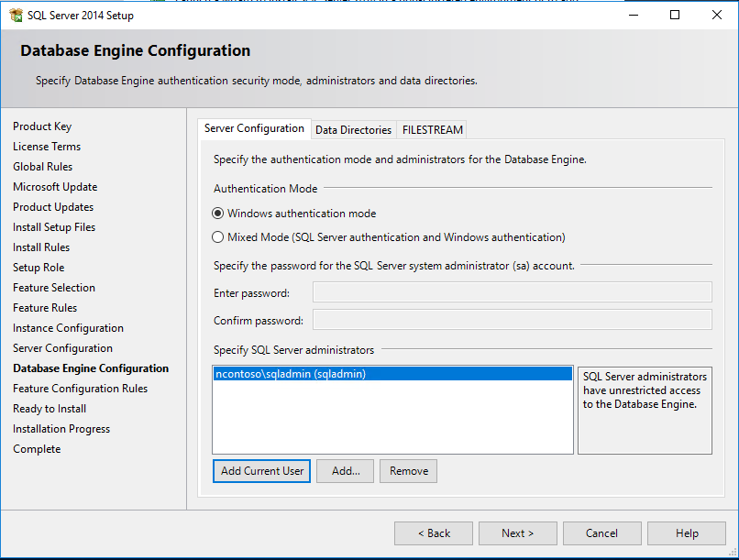Switch to the FILESTREAM tab

(432, 130)
